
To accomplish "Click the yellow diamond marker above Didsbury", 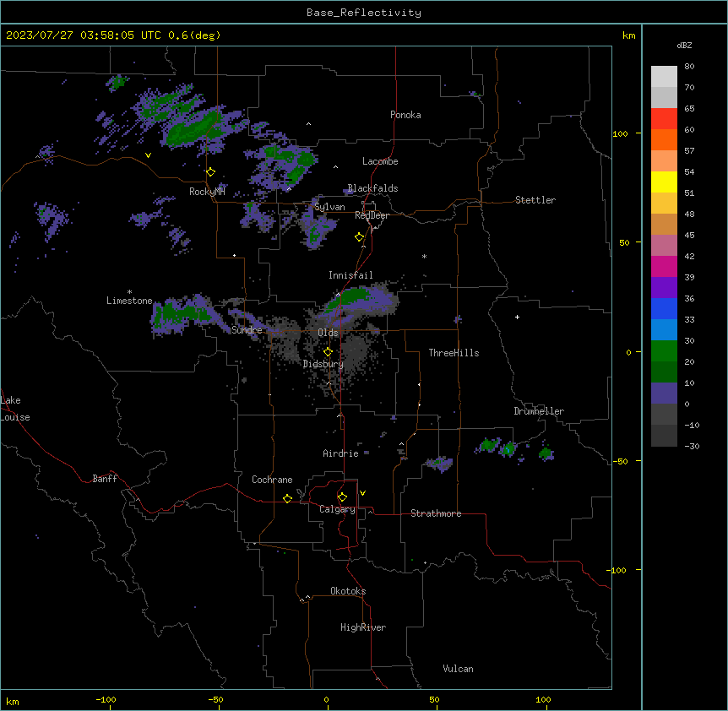I will click(x=329, y=352).
